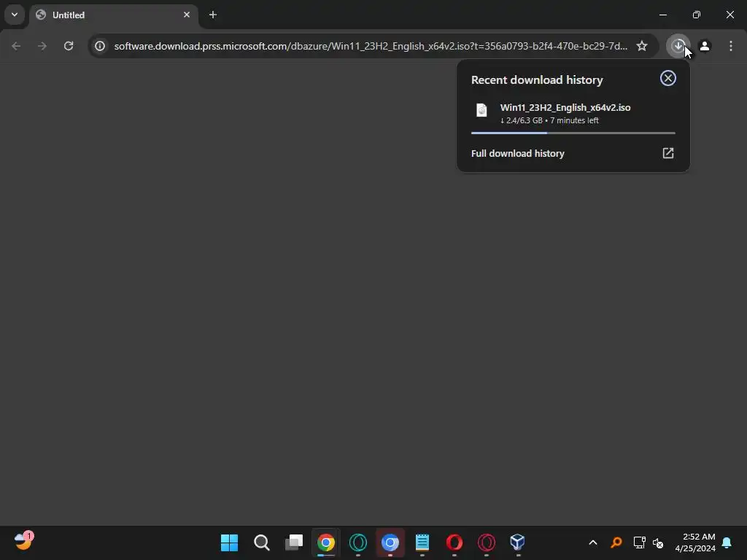
Task: Open the Chrome profile menu
Action: (x=705, y=46)
